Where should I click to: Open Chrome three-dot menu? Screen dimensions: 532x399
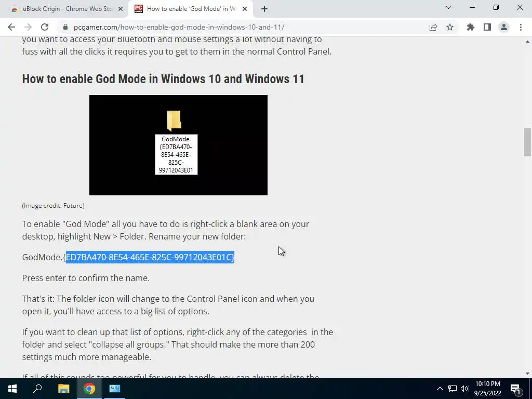521,27
